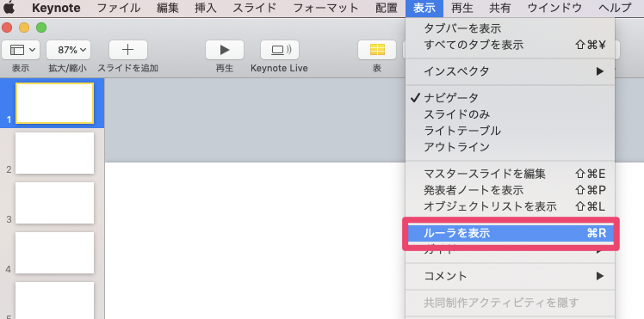Open the 編集 menu
This screenshot has width=644, height=319.
(x=168, y=8)
